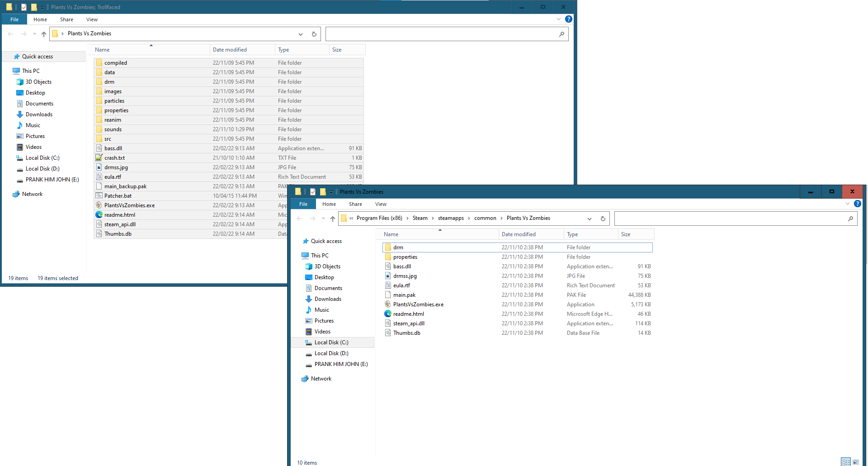
Task: Open address history dropdown in back window
Action: pos(301,34)
